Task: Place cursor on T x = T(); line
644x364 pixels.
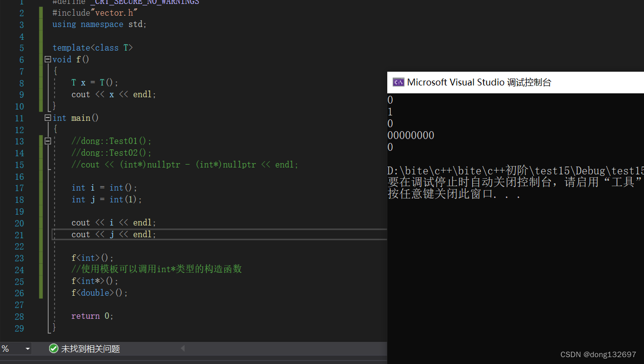Action: 95,83
